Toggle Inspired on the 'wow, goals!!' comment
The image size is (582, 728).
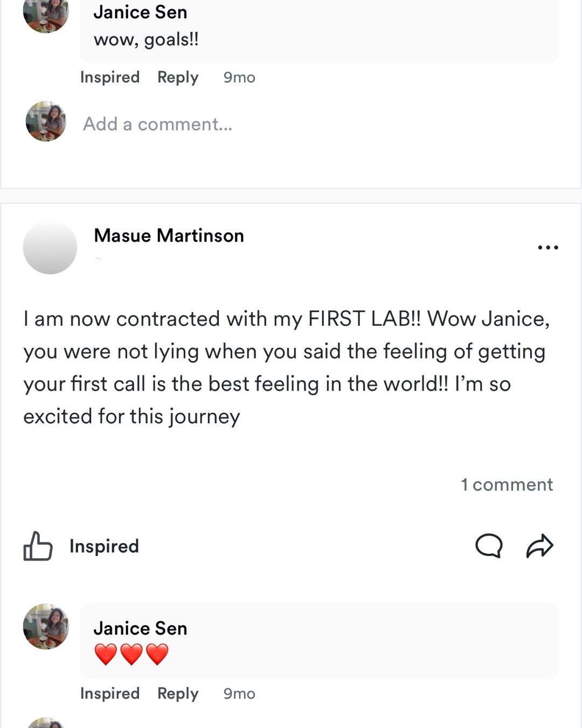tap(110, 77)
